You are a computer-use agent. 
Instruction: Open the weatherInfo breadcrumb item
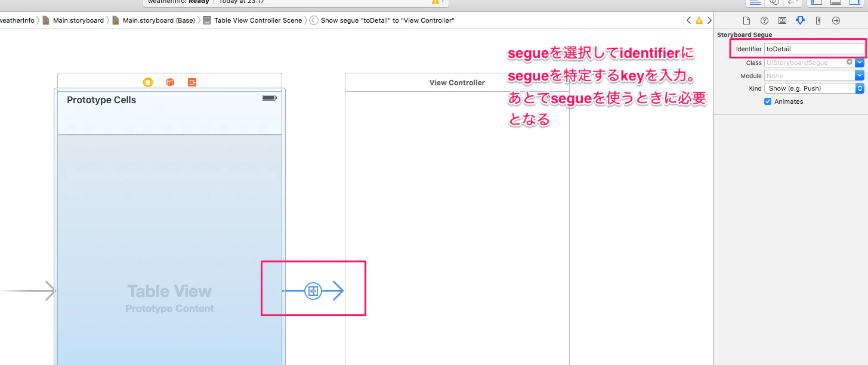click(17, 20)
